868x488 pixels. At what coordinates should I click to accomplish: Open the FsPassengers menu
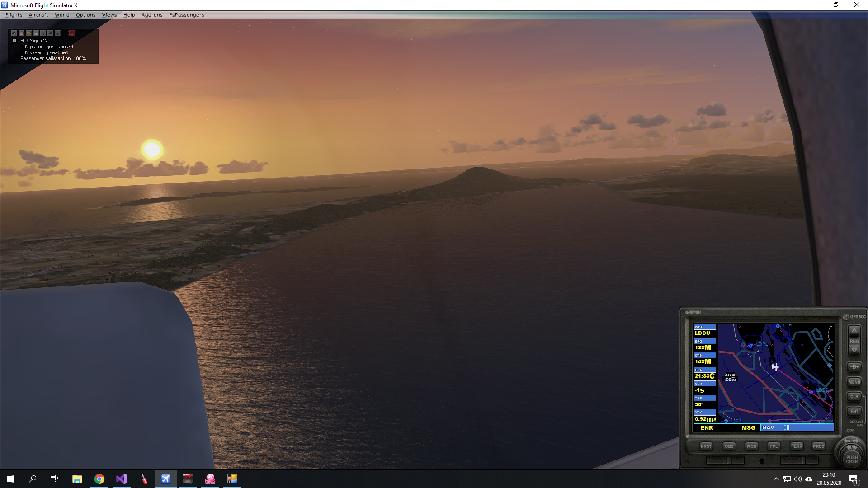click(x=186, y=15)
